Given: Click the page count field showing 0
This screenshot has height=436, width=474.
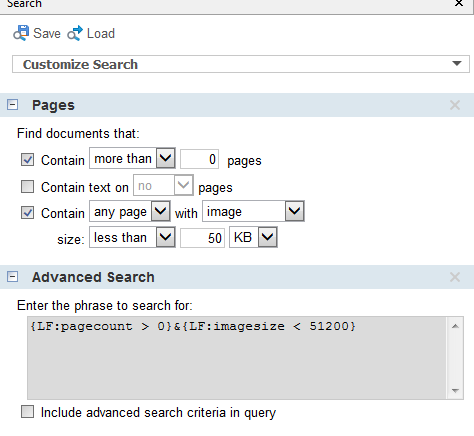Looking at the screenshot, I should click(199, 159).
